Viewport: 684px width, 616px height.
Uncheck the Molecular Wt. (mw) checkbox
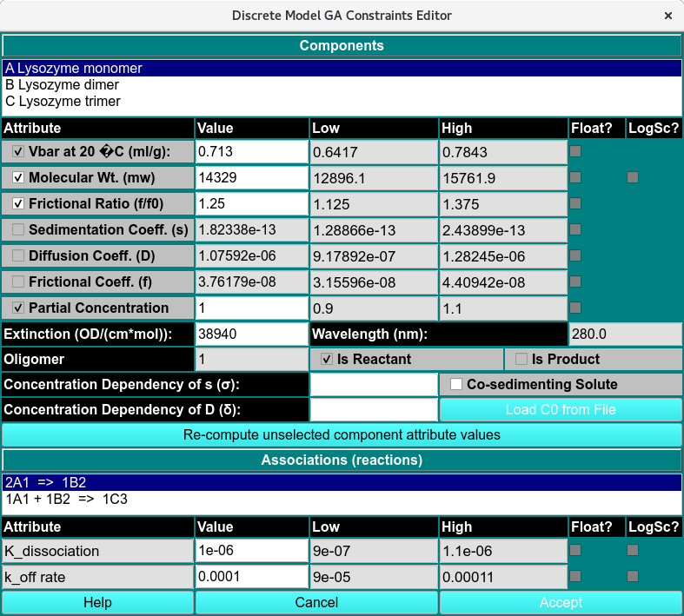click(x=18, y=178)
